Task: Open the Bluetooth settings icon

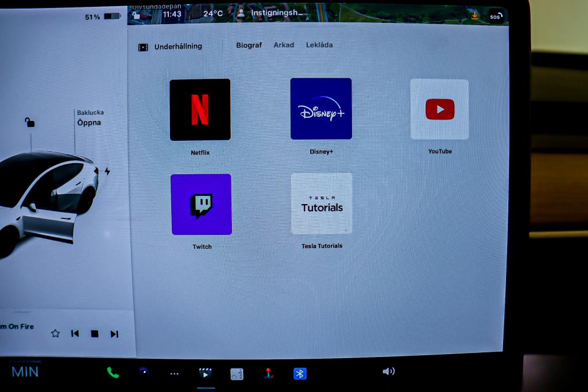Action: tap(300, 374)
